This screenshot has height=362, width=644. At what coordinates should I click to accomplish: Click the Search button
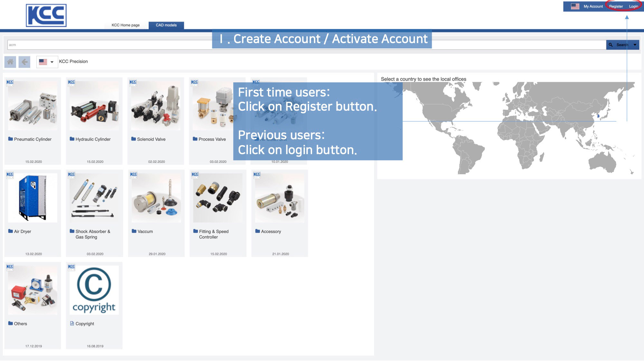click(x=619, y=45)
